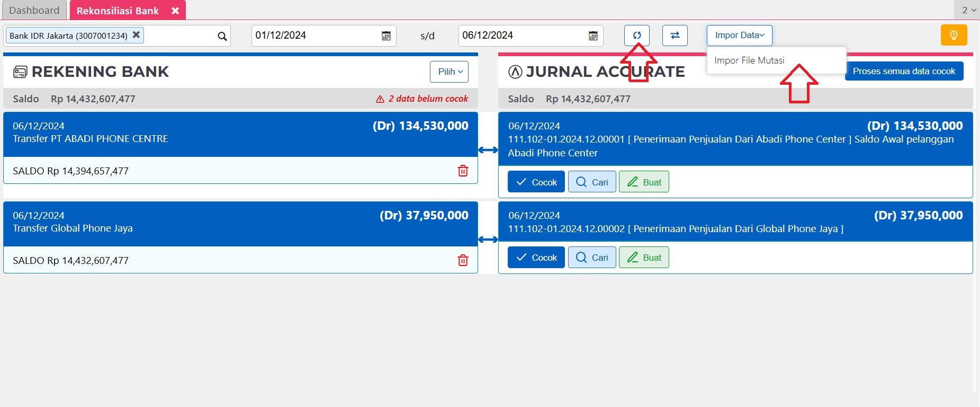This screenshot has height=407, width=980.
Task: Click SALDO Rp 14,394,657,477 text
Action: [x=71, y=171]
